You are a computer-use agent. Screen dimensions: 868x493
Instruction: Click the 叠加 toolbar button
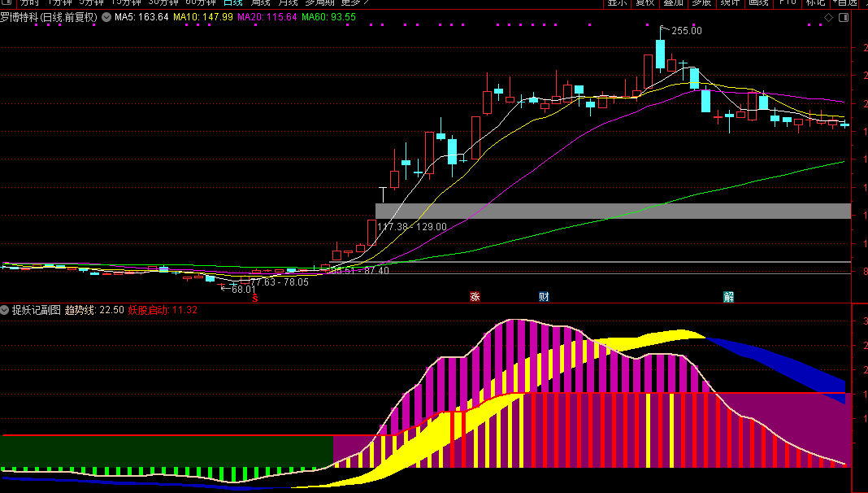(x=673, y=2)
